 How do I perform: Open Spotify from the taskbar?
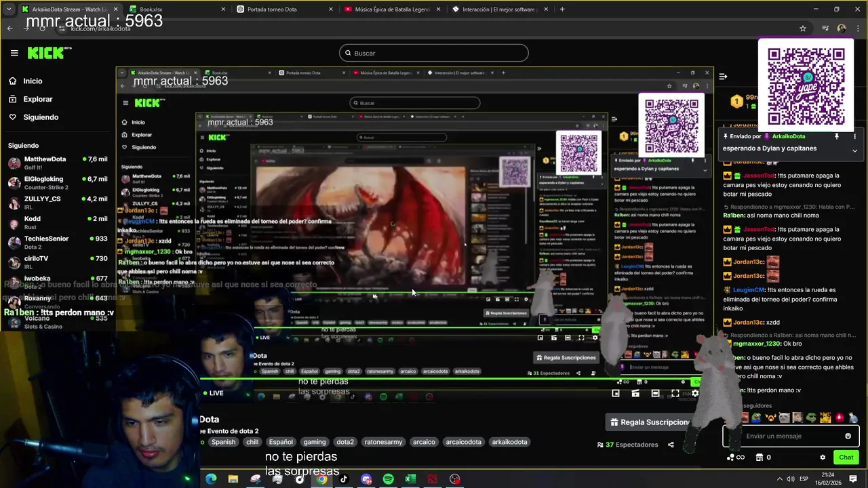pyautogui.click(x=388, y=479)
